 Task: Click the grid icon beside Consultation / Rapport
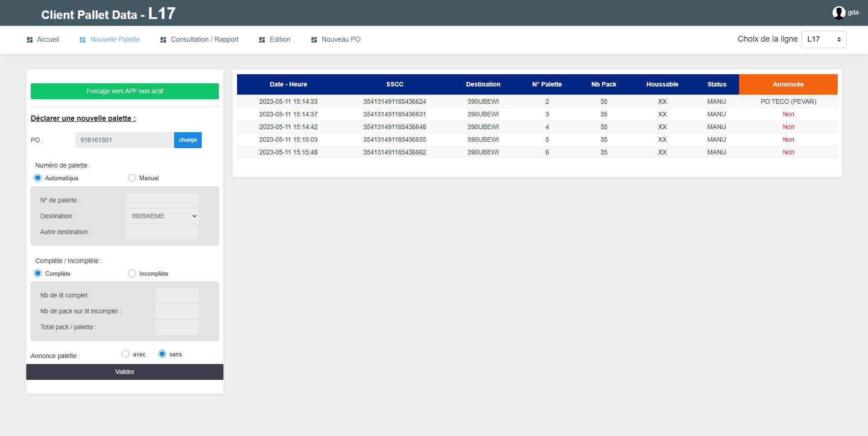pos(163,40)
